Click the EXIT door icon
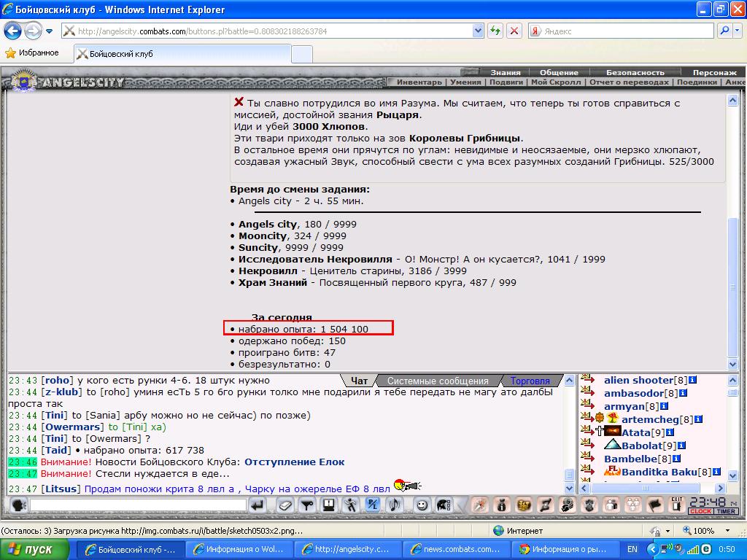This screenshot has height=560, width=747. [676, 505]
